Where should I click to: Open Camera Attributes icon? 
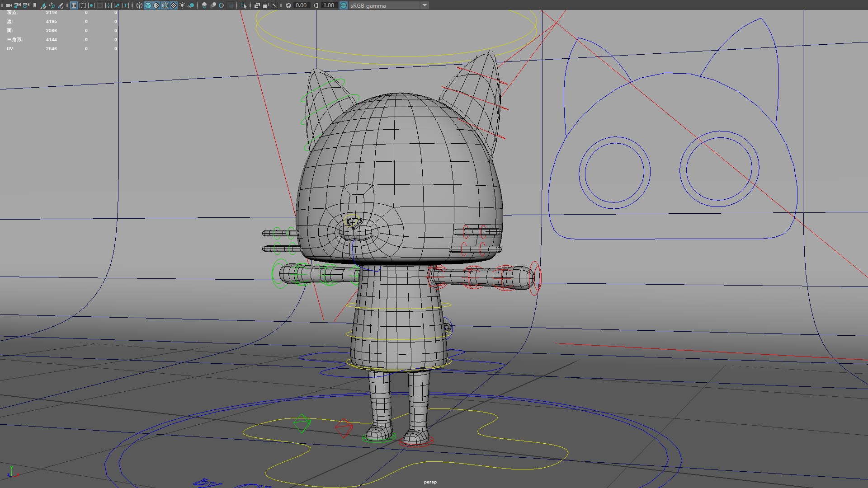(26, 5)
